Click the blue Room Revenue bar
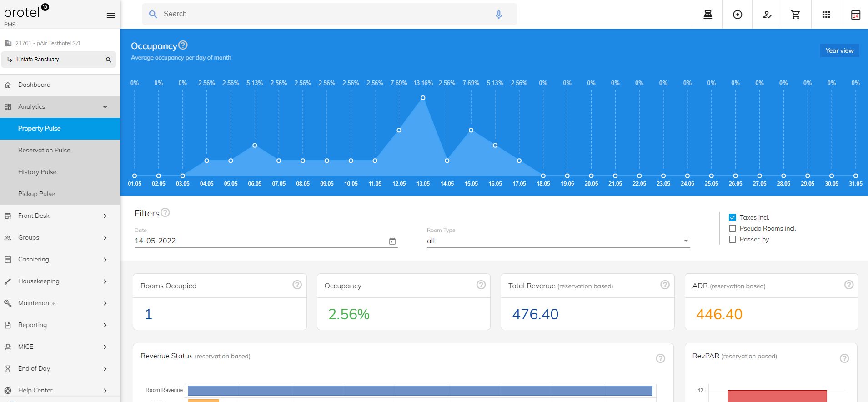This screenshot has width=868, height=402. tap(420, 390)
